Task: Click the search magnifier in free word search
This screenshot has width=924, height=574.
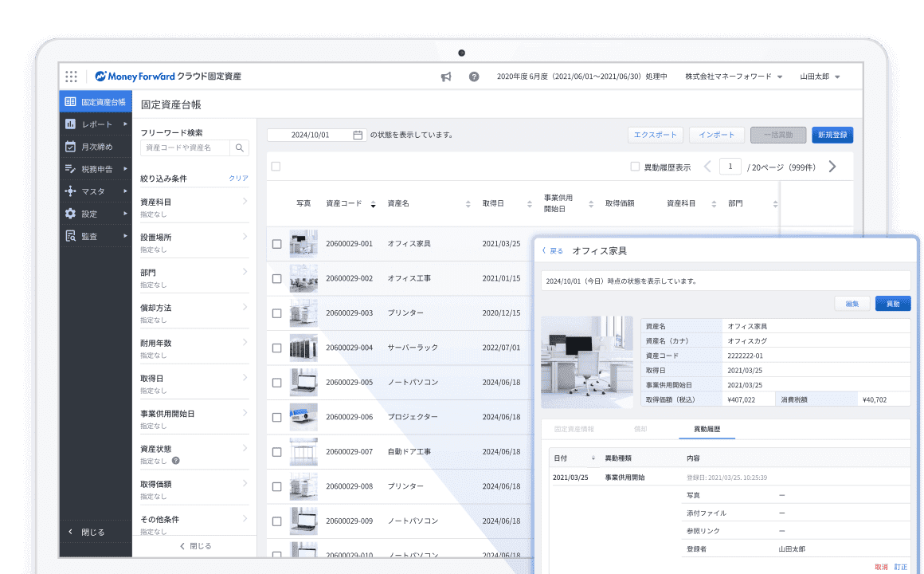Action: (x=239, y=148)
